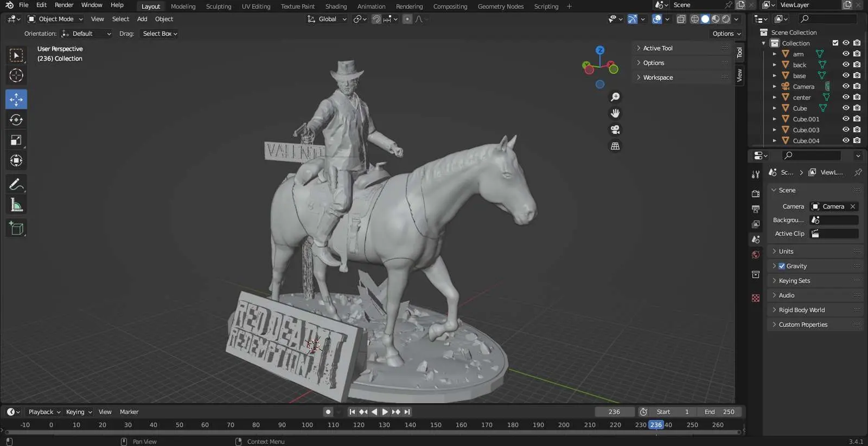Screen dimensions: 868x446
Task: Uncheck the Collection exclude checkbox
Action: [x=835, y=43]
